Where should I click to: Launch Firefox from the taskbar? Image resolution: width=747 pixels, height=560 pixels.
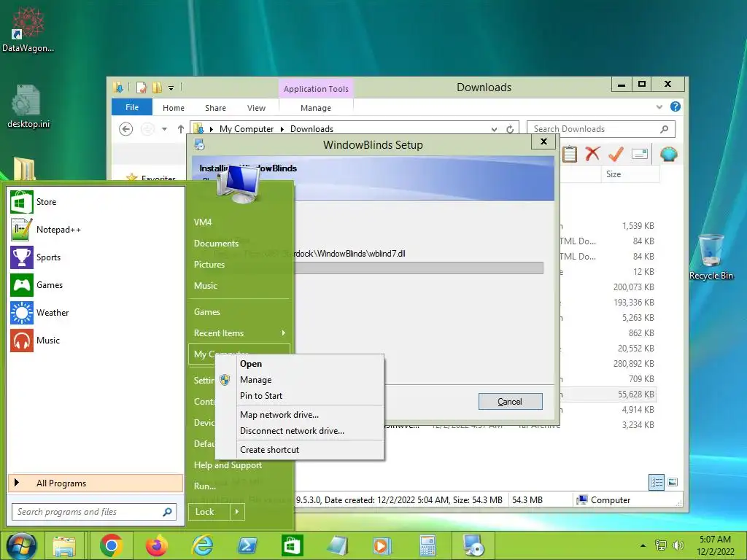click(x=157, y=545)
